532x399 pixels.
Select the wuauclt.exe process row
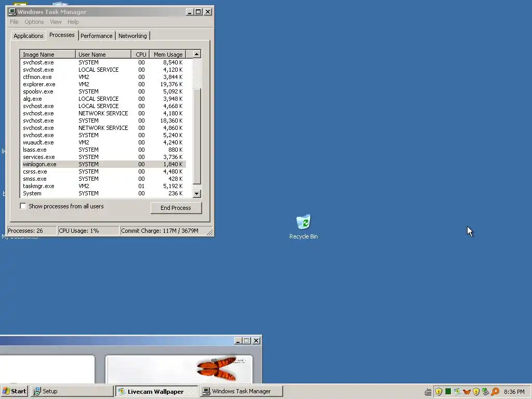pyautogui.click(x=103, y=142)
